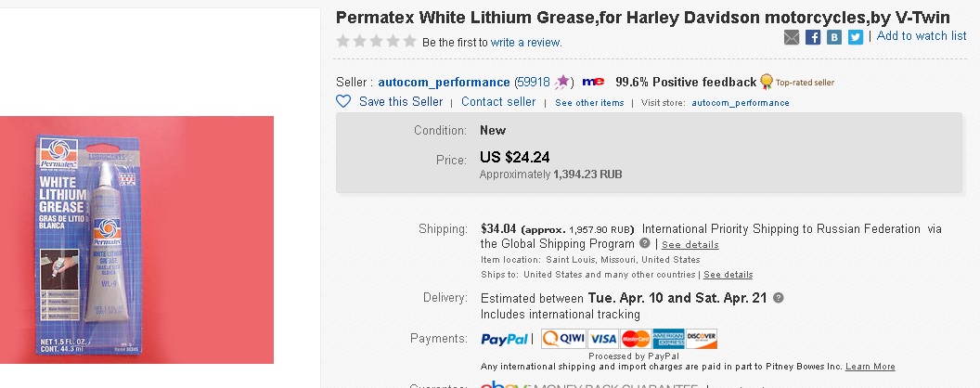Click the Save this Seller heart icon

(343, 101)
